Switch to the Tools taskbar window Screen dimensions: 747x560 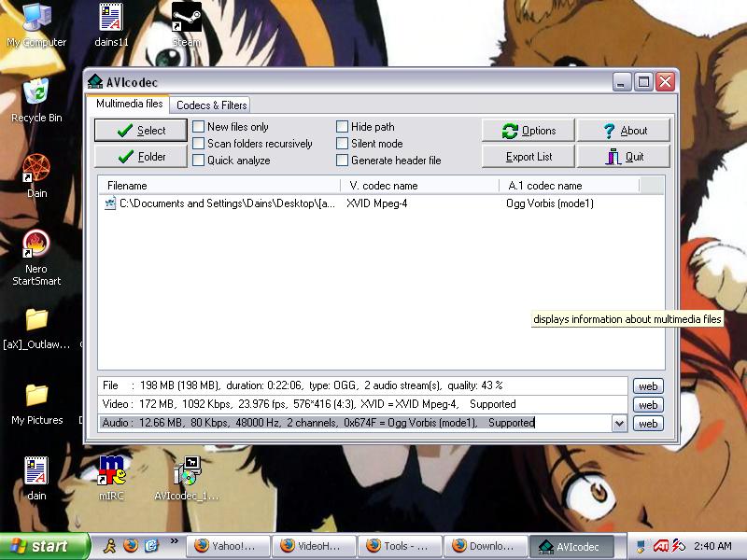(400, 546)
